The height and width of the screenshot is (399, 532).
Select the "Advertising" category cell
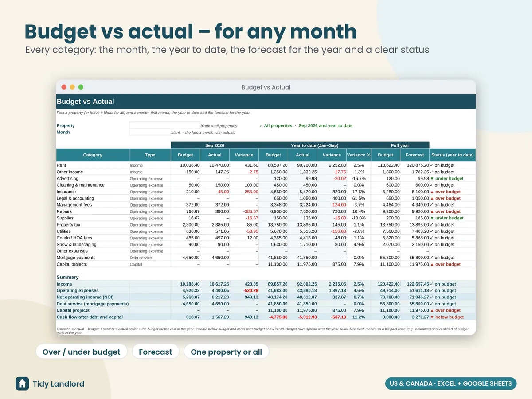(x=93, y=178)
